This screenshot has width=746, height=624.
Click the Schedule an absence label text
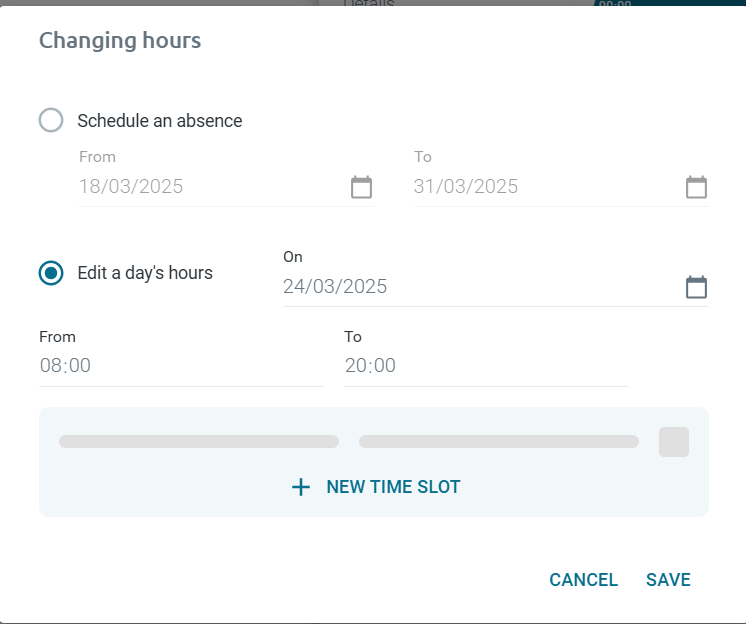click(160, 121)
